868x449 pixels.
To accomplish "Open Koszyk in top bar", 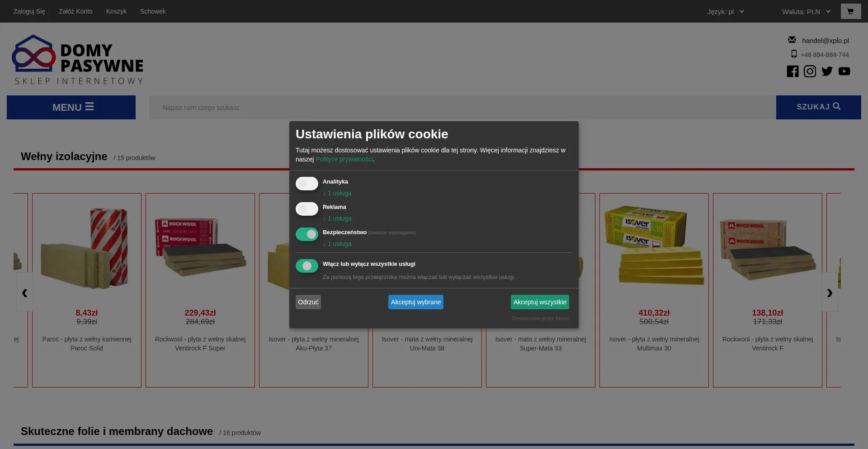I will tap(116, 11).
